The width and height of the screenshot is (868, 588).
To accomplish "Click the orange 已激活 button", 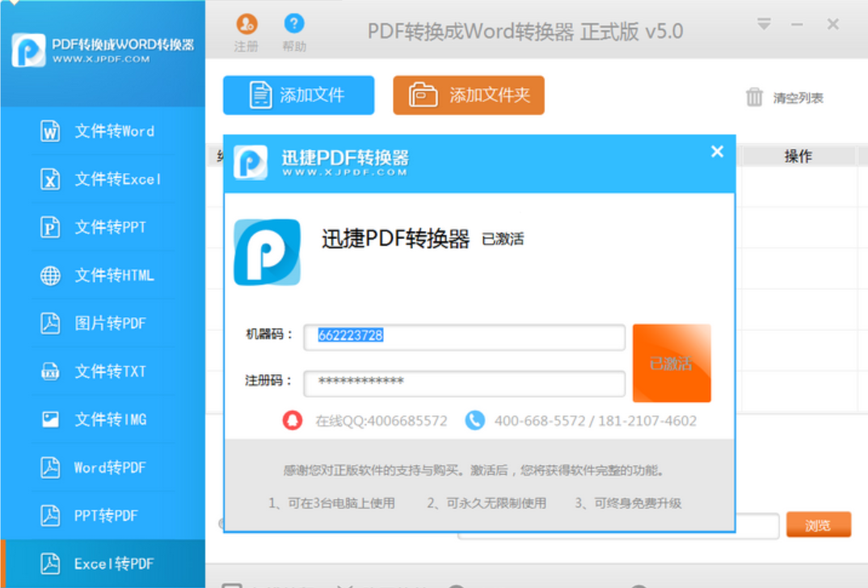I will pos(672,363).
